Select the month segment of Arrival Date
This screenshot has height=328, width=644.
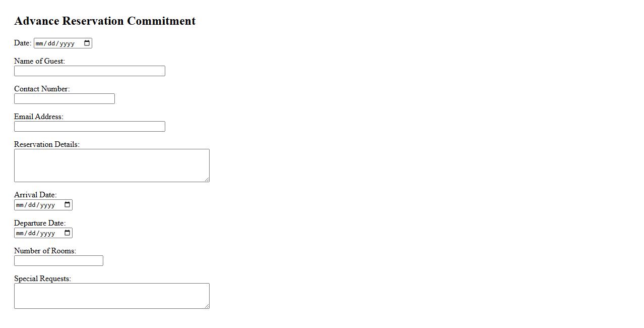(x=20, y=205)
